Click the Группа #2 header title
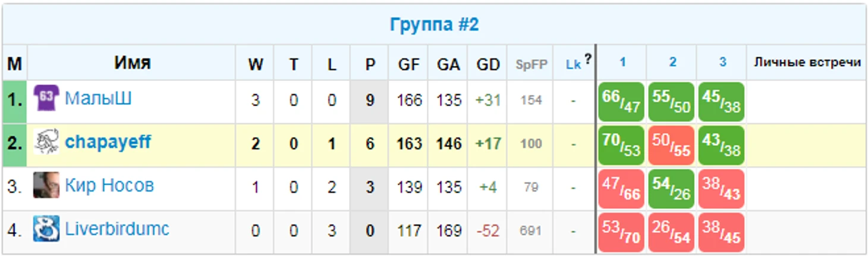This screenshot has height=256, width=868. pos(434,24)
